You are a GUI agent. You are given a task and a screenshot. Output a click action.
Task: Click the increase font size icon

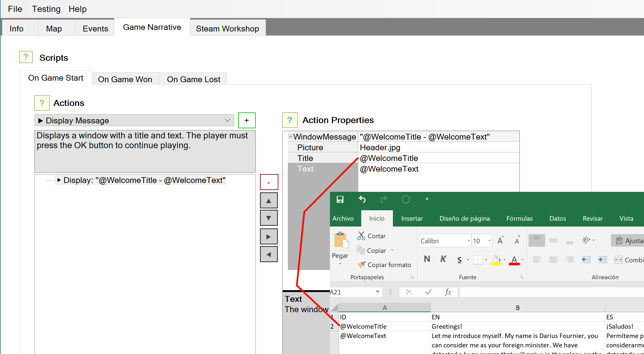(500, 241)
